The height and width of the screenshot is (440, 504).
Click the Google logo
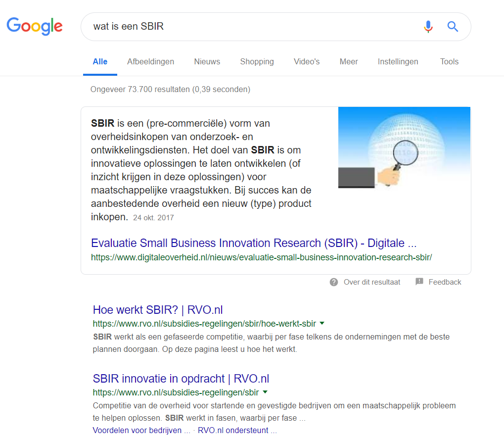[35, 26]
